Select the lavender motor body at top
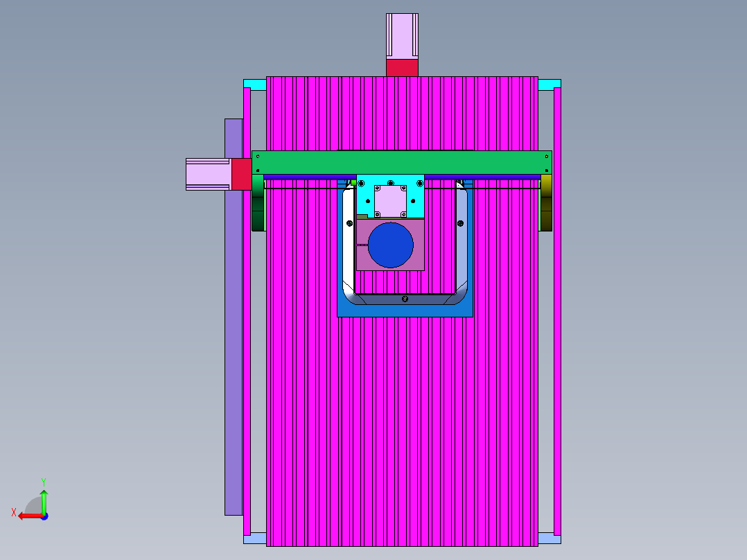Screen dimensions: 747x560 click(402, 36)
